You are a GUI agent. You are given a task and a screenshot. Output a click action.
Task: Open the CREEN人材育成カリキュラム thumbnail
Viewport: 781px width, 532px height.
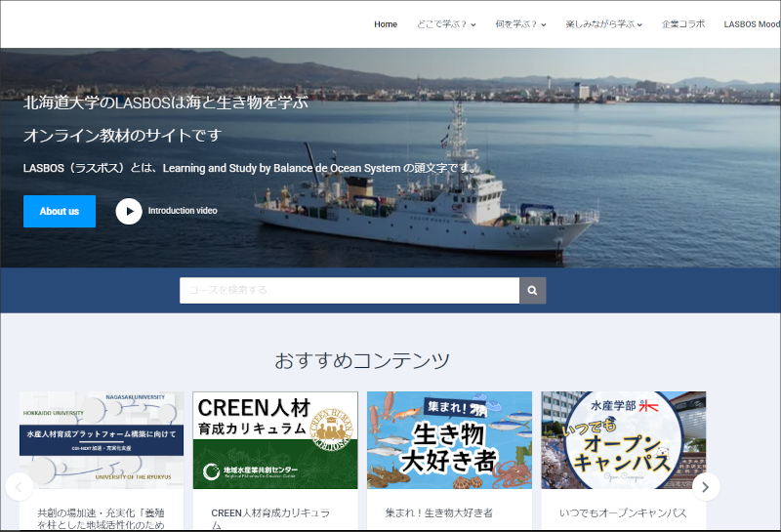[275, 440]
